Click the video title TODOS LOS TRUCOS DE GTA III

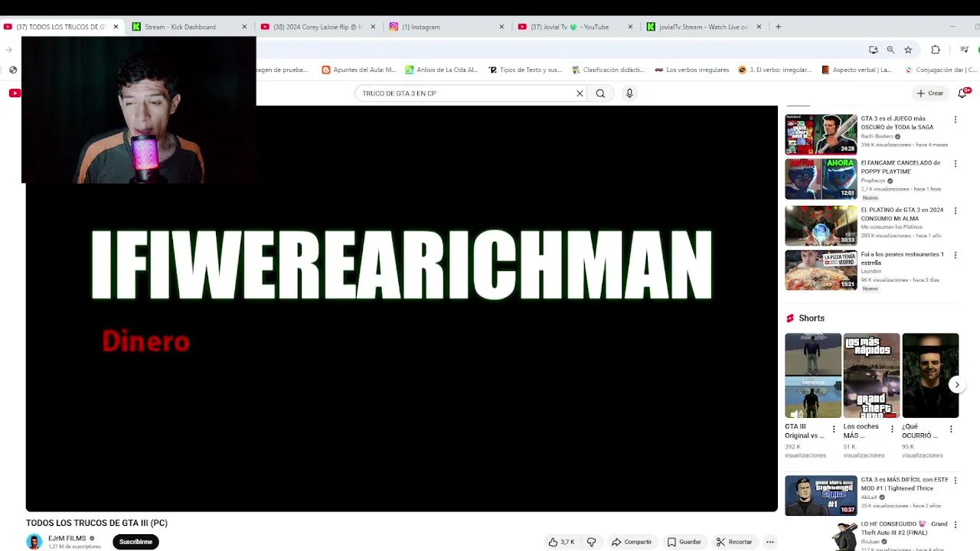(96, 523)
